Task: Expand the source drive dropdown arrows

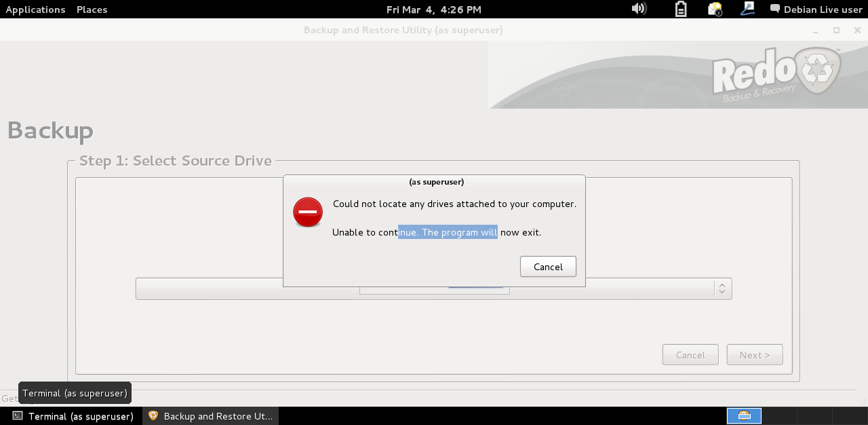Action: 722,289
